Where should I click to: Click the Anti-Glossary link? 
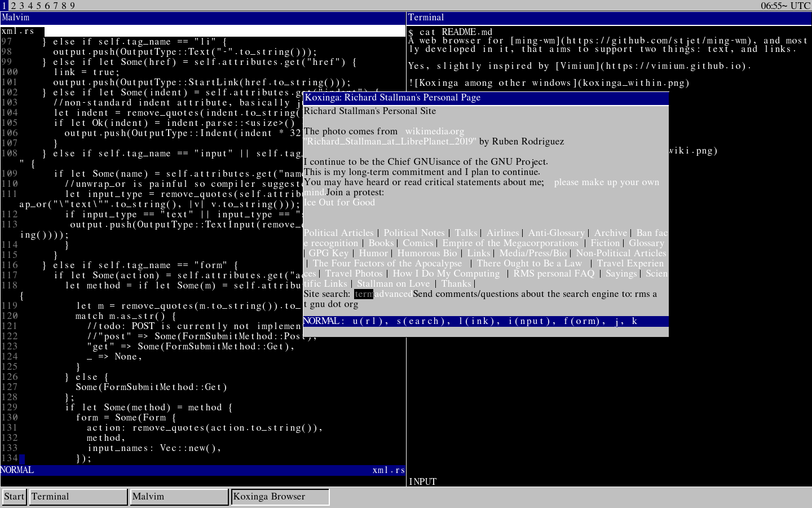pyautogui.click(x=556, y=233)
